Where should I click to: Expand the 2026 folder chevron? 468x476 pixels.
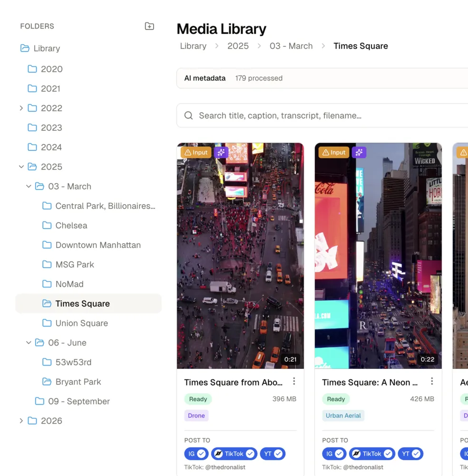[21, 421]
